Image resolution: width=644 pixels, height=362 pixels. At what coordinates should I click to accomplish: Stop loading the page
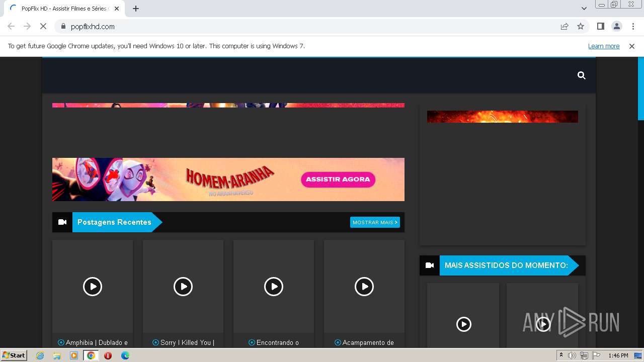pyautogui.click(x=43, y=27)
